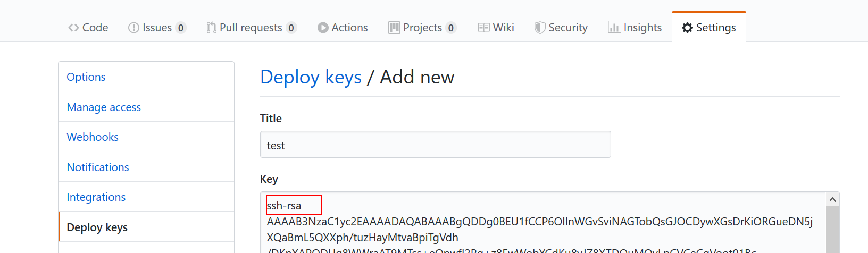Go to Manage access settings

click(x=104, y=107)
